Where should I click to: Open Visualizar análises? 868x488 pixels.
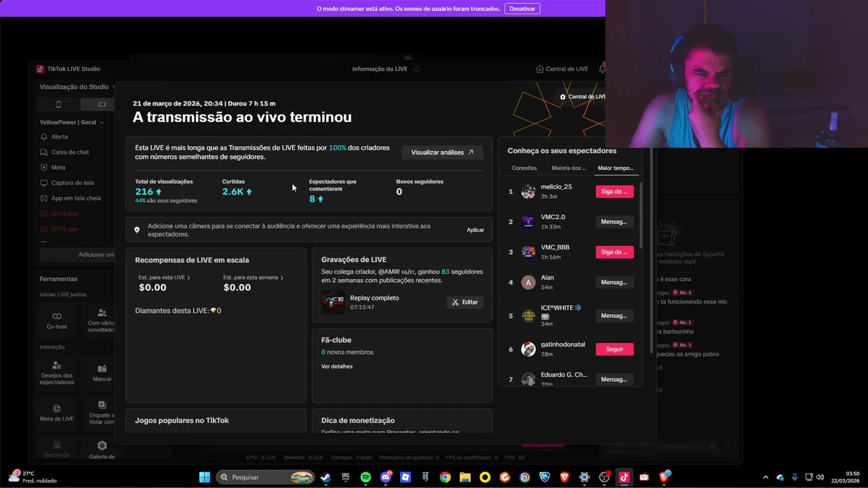442,152
